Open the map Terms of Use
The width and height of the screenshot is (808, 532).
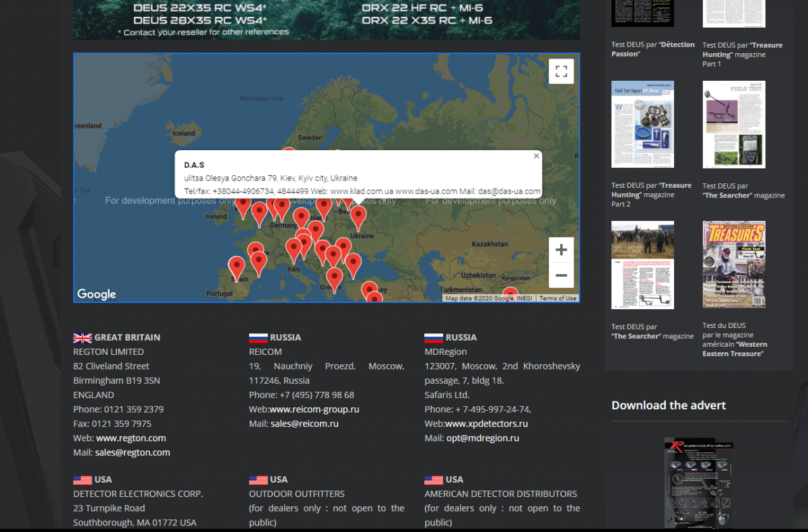558,298
